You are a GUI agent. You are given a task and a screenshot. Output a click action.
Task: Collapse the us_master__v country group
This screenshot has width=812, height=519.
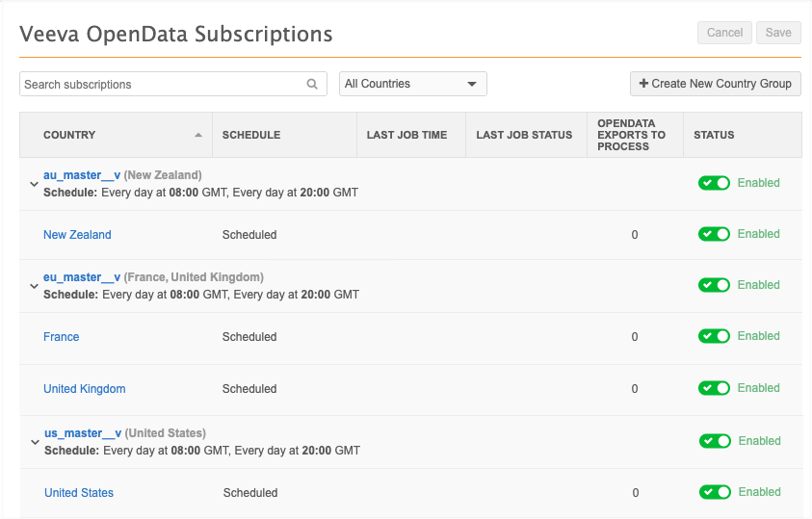[35, 442]
